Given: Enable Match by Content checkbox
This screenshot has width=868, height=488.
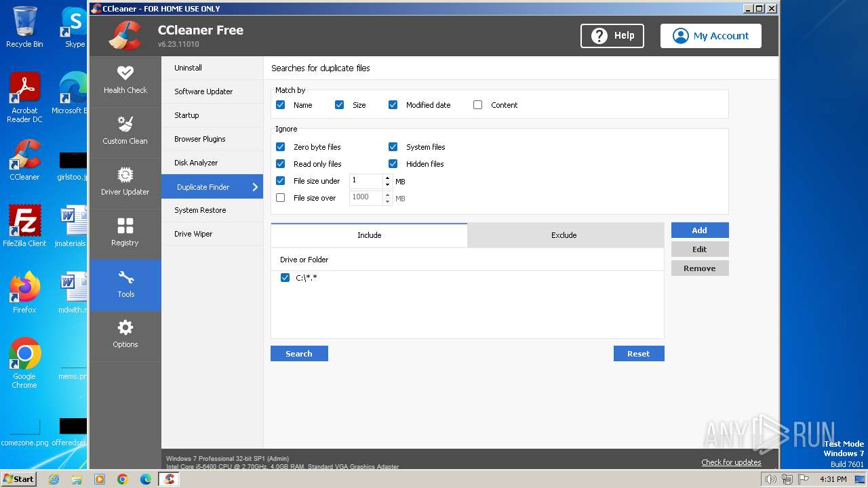Looking at the screenshot, I should click(x=477, y=105).
